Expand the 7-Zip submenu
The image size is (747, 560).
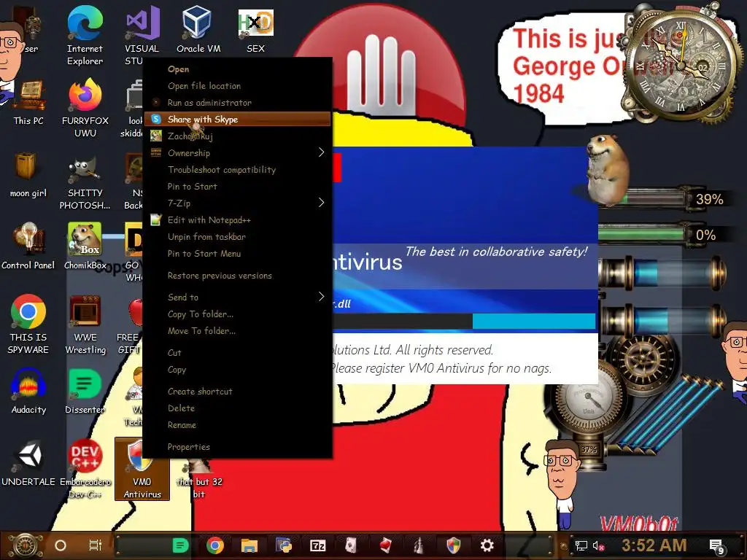tap(237, 203)
